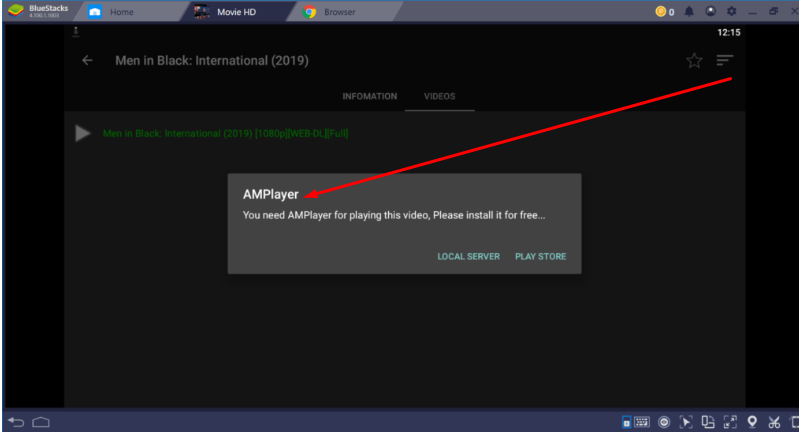Open BlueStacks coin balance
The width and height of the screenshot is (799, 432).
pyautogui.click(x=664, y=12)
